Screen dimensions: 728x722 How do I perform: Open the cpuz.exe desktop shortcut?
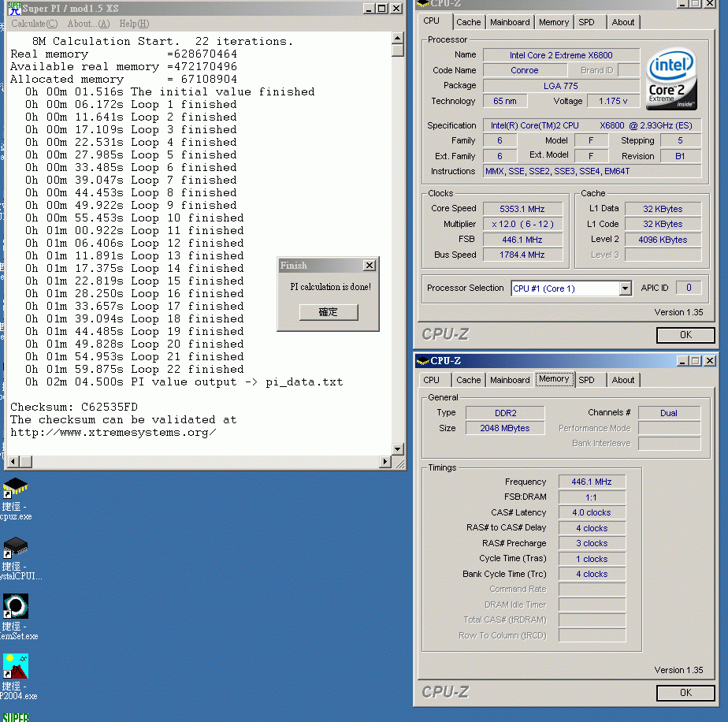click(x=15, y=499)
